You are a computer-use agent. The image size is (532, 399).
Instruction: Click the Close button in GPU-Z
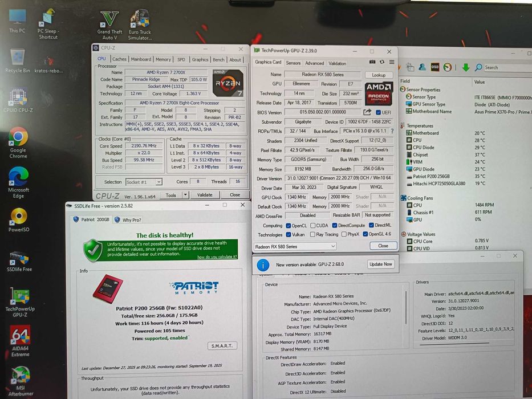click(x=383, y=246)
